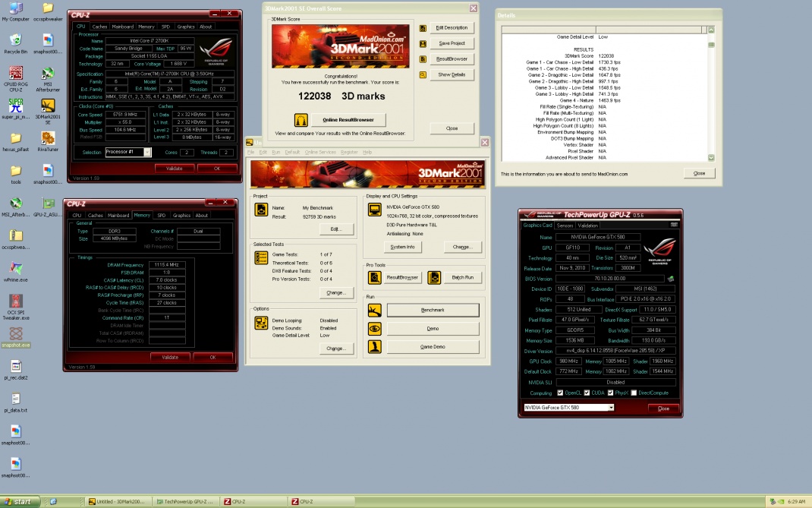The height and width of the screenshot is (508, 812).
Task: Open the CPUID ROG CPU-Z desktop shortcut
Action: [15, 74]
